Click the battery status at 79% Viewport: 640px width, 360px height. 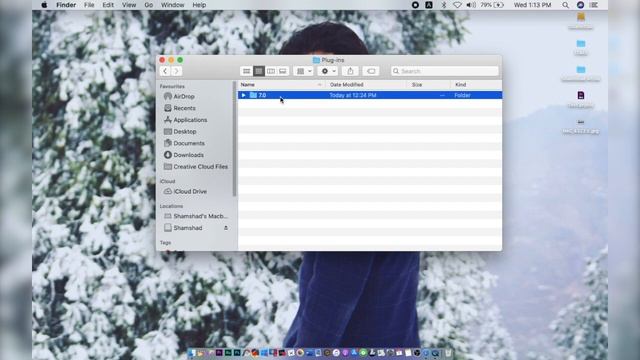[x=492, y=5]
